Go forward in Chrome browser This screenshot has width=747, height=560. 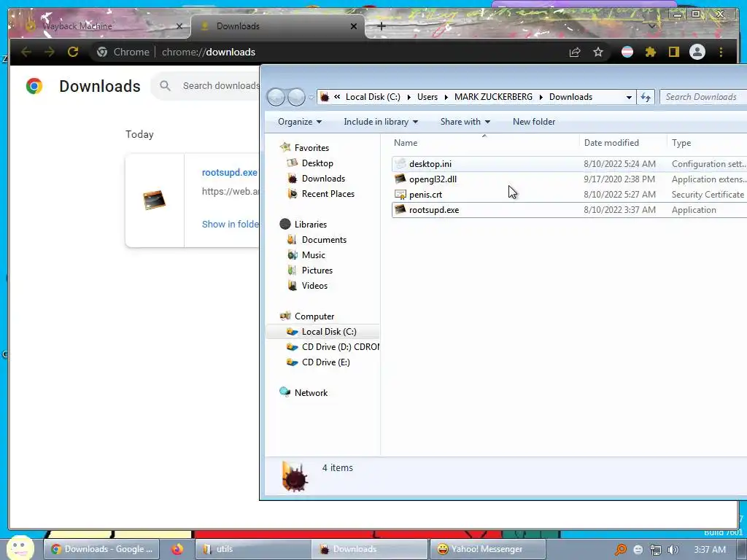click(49, 52)
